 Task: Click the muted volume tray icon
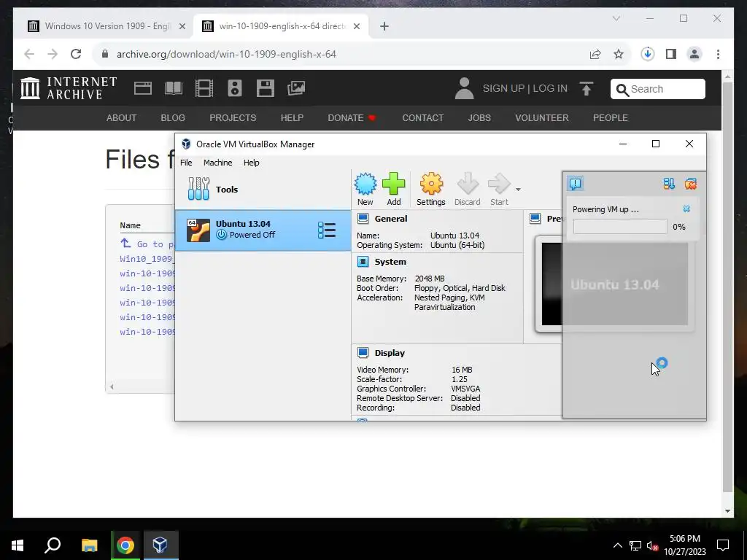pos(652,545)
